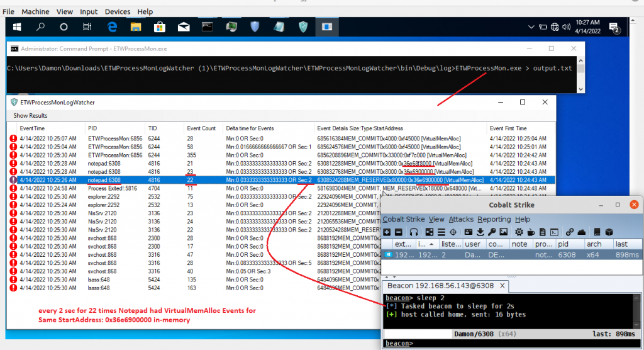644x350 pixels.
Task: Click the coffee cup icon in Cobalt Strike toolbar
Action: pyautogui.click(x=530, y=232)
